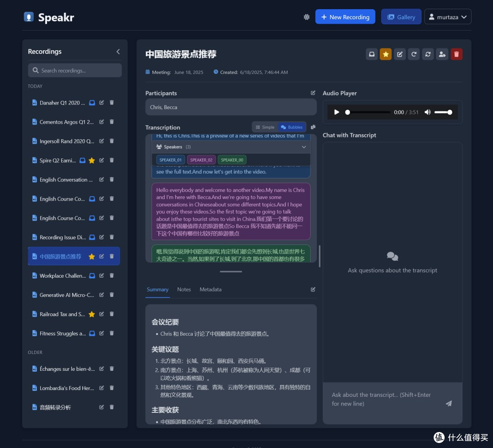Delete 中国旅游景点推荐 from the sidebar
The height and width of the screenshot is (448, 493).
pyautogui.click(x=112, y=256)
